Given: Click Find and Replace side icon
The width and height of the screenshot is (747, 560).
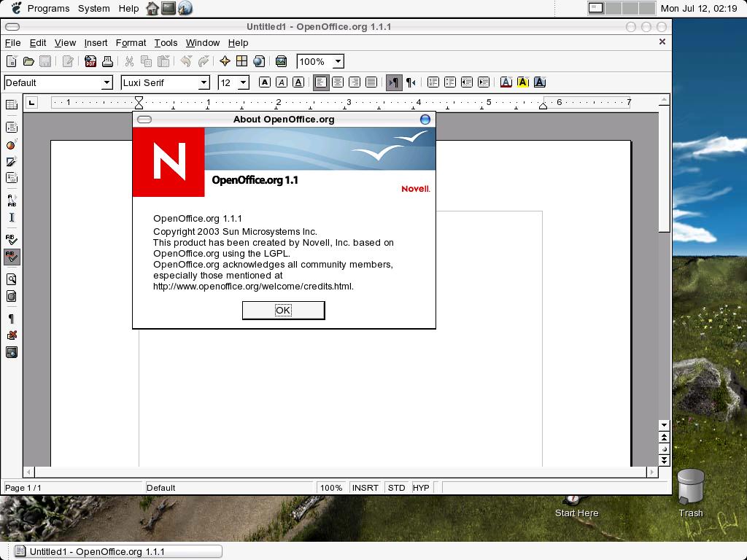Looking at the screenshot, I should [12, 279].
